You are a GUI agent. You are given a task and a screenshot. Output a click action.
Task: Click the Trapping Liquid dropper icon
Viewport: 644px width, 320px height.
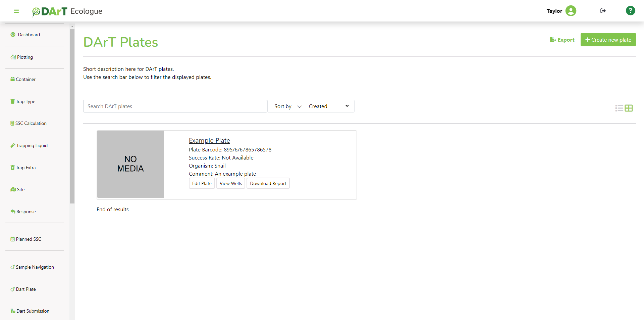(x=13, y=145)
